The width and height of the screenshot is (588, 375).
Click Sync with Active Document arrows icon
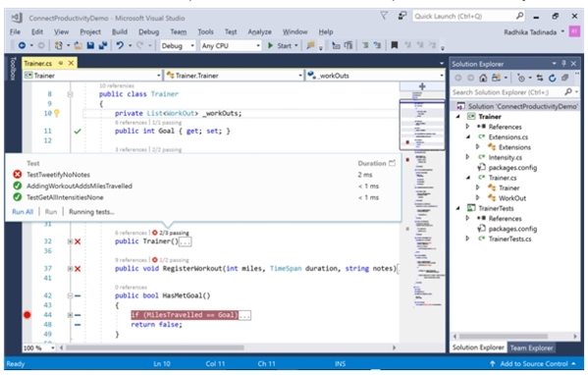tap(540, 78)
